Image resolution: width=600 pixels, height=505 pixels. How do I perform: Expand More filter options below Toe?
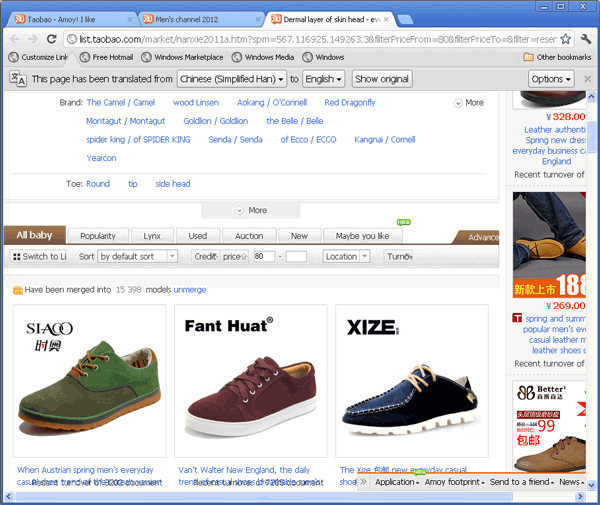coord(251,210)
